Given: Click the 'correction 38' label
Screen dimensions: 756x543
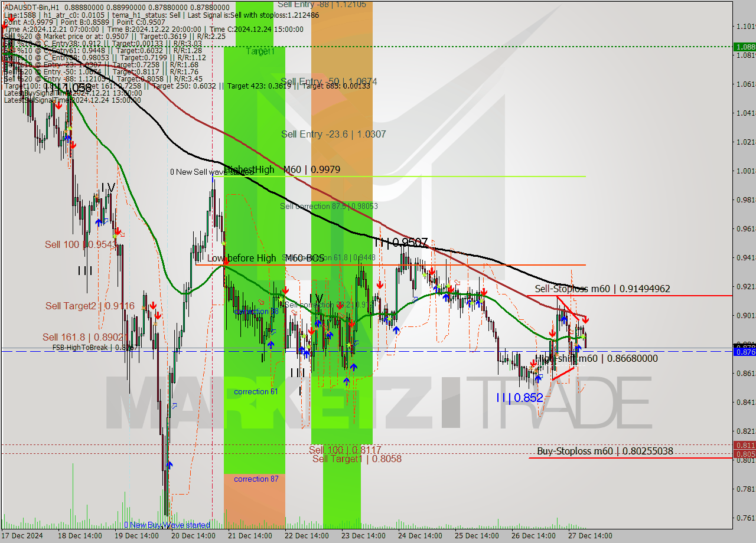Looking at the screenshot, I should 257,312.
